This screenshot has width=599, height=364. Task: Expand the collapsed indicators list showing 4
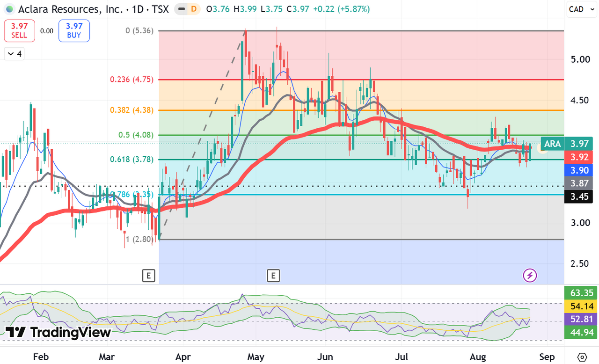(14, 54)
